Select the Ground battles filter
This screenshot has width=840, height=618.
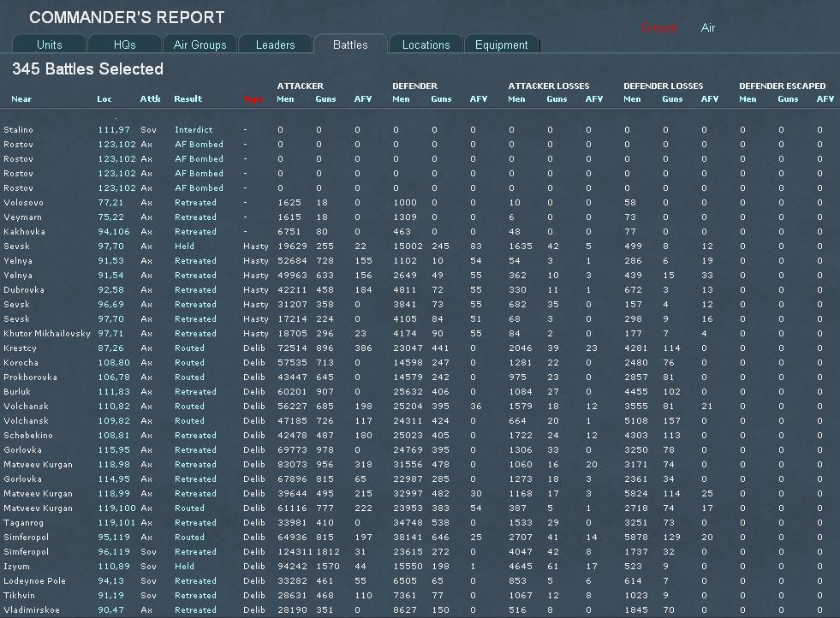pos(659,27)
